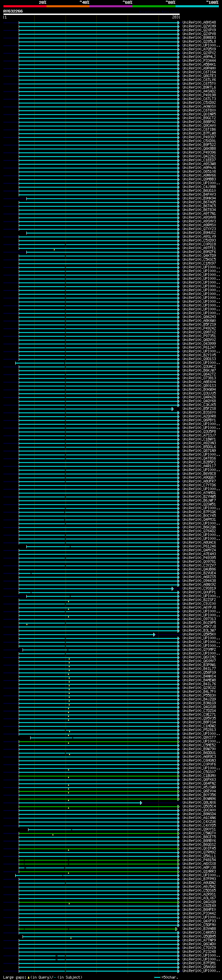
Task: Open hit UniRef100_P49198
Action: (199, 95)
